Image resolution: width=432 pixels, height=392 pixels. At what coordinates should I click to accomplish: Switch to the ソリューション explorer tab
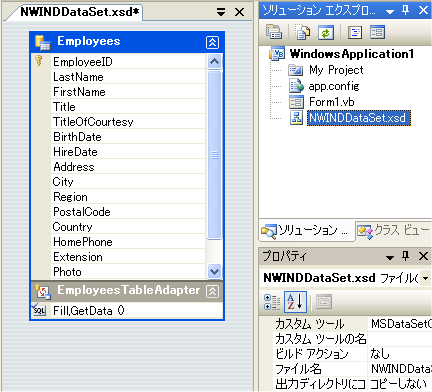click(306, 230)
